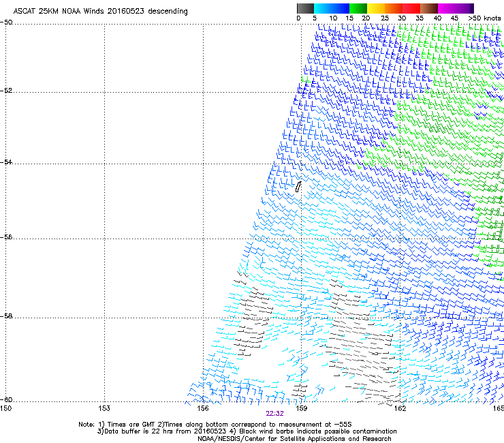This screenshot has height=443, width=504.
Task: Click the latitude label '-58'
Action: click(x=6, y=316)
